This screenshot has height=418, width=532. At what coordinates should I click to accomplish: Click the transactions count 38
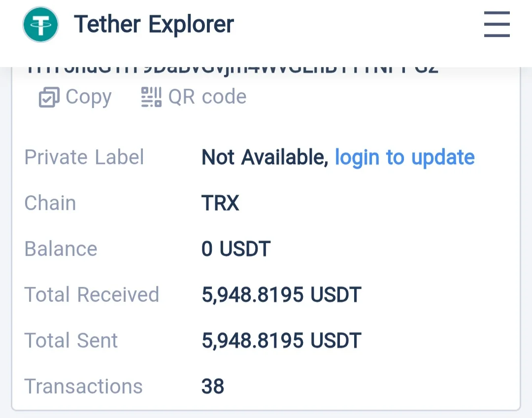tap(213, 386)
